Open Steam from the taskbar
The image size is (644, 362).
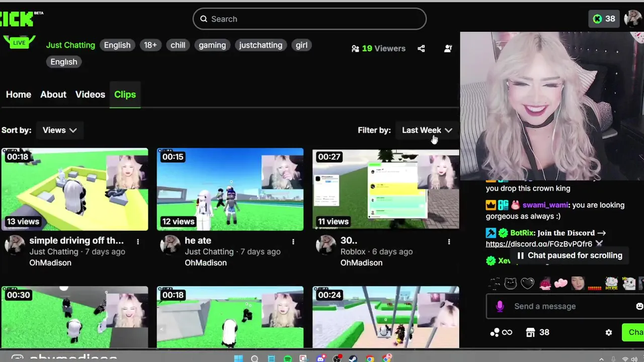coord(353,358)
